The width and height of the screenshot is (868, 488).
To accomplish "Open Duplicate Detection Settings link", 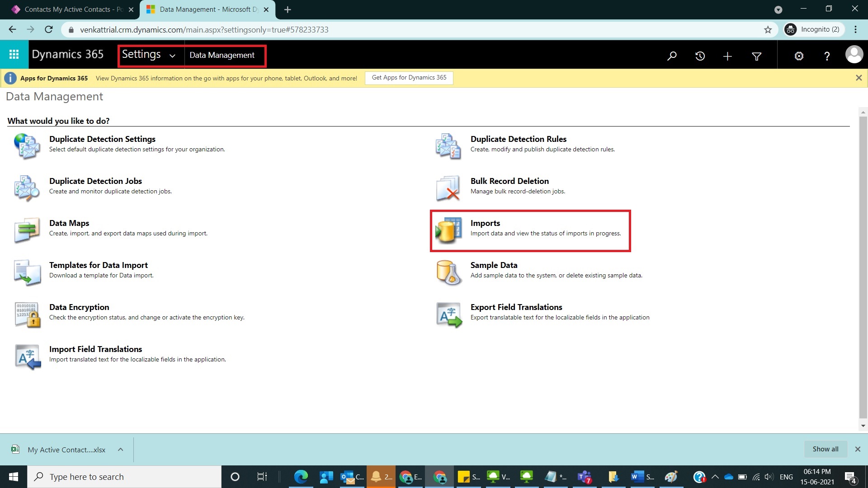I will [x=102, y=139].
